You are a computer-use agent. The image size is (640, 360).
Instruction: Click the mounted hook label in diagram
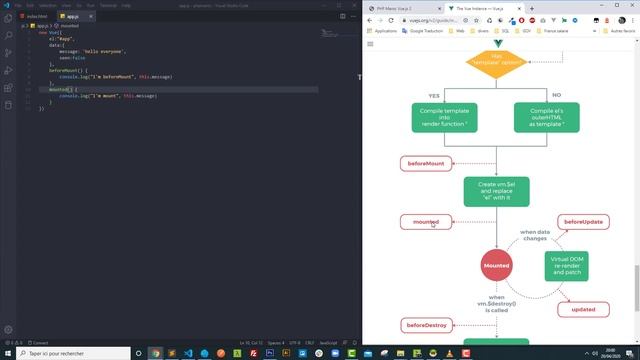click(426, 222)
